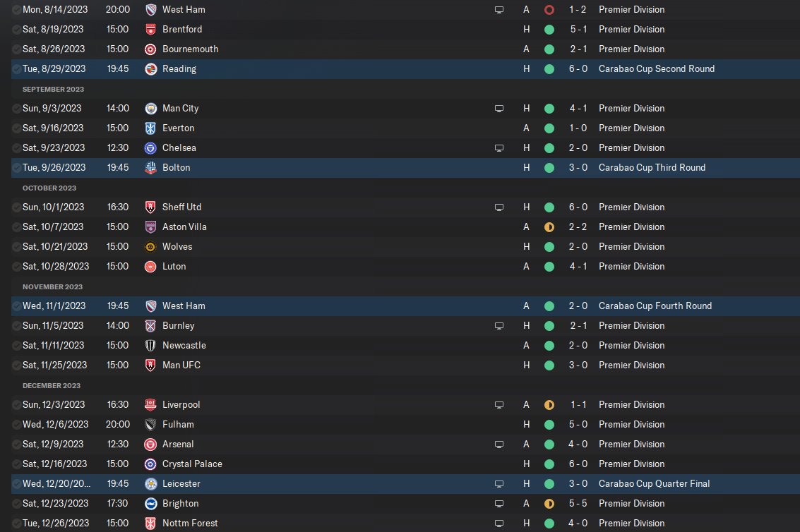Click Premier Division on the Newcastle row
Screen dimensions: 800x532
point(632,345)
